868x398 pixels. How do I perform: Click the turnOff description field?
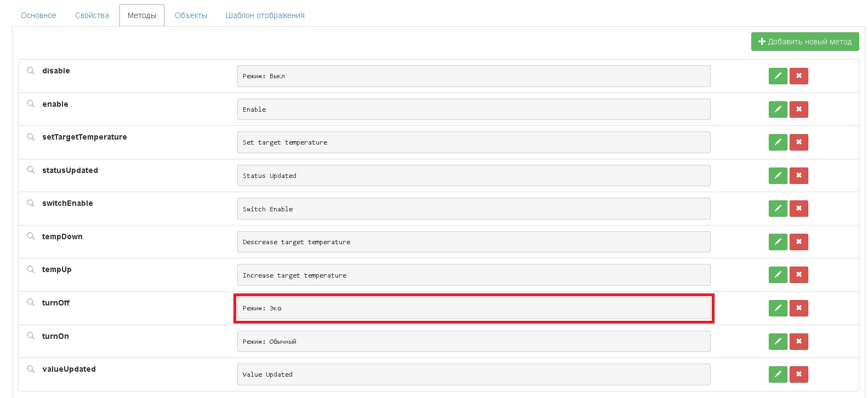point(473,308)
